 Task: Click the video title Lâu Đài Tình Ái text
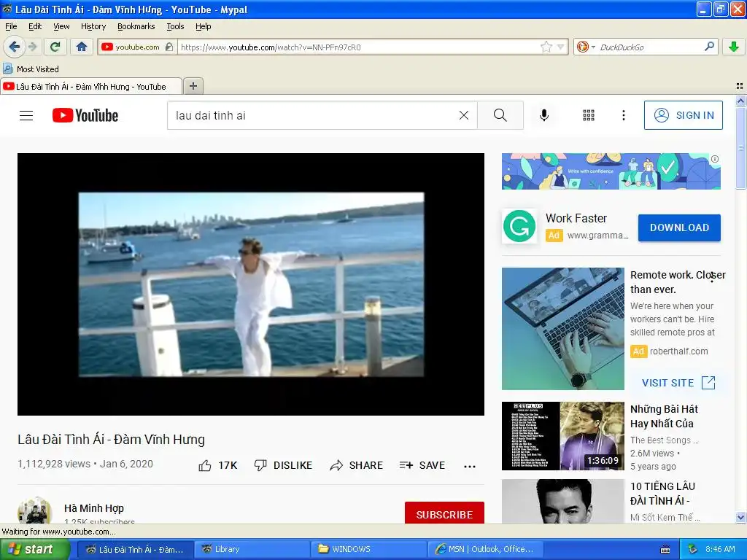click(111, 439)
